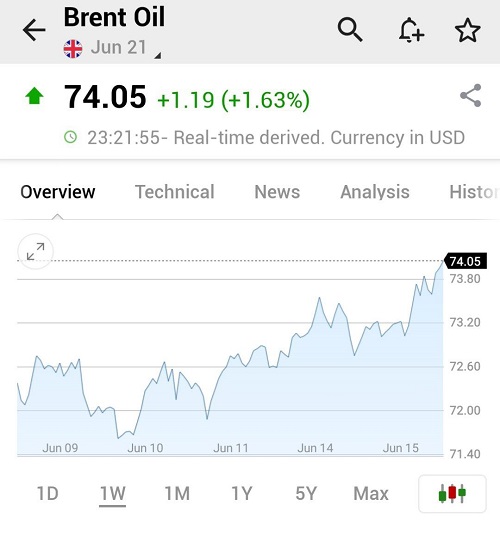
Task: Star Brent Oil to add to watchlist
Action: (467, 30)
